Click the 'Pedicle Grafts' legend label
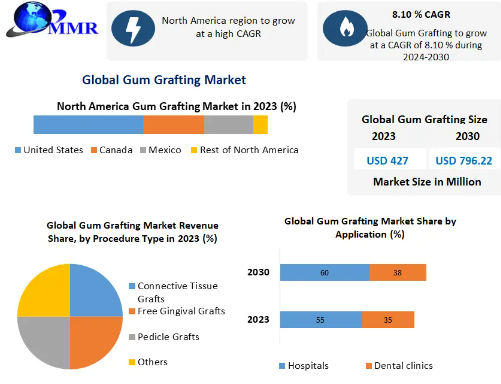Screen dimensions: 501x384 coord(168,337)
